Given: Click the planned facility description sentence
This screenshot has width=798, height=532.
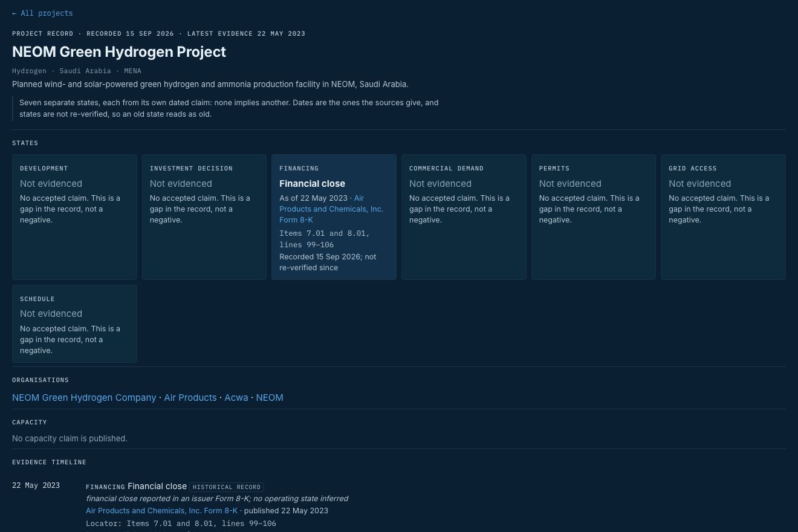Looking at the screenshot, I should click(x=210, y=85).
